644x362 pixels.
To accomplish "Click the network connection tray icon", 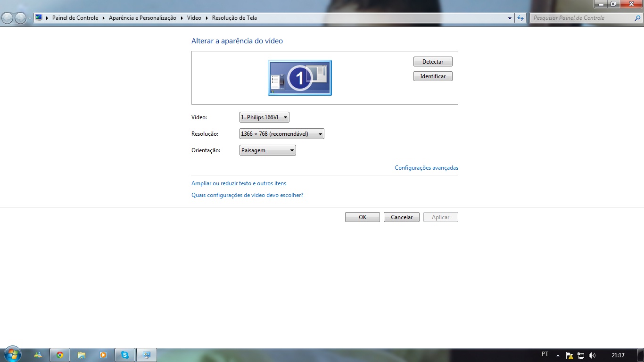I will pyautogui.click(x=581, y=355).
